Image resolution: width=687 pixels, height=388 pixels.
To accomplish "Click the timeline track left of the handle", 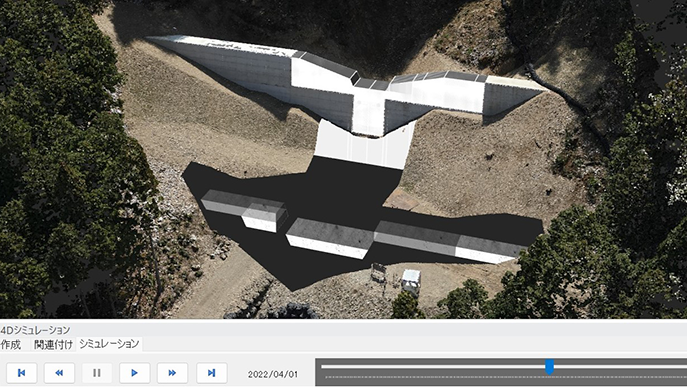I will click(433, 367).
